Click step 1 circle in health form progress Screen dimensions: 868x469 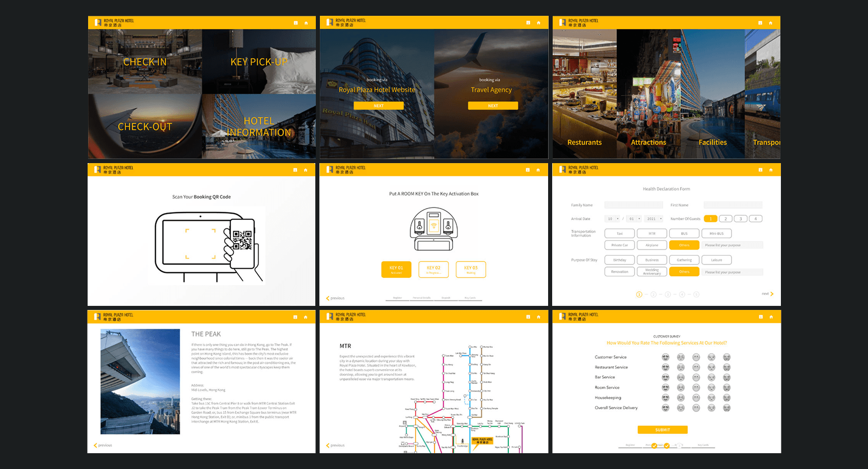pyautogui.click(x=639, y=294)
